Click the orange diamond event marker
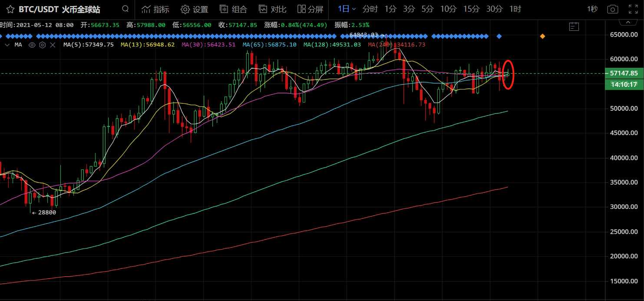Screen dimensions: 644x301 [542, 36]
